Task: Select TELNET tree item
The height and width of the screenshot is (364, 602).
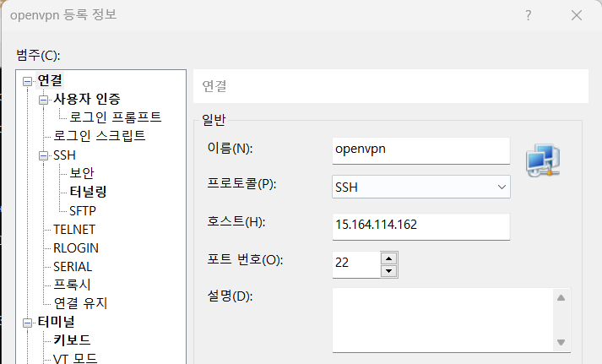Action: [x=74, y=229]
